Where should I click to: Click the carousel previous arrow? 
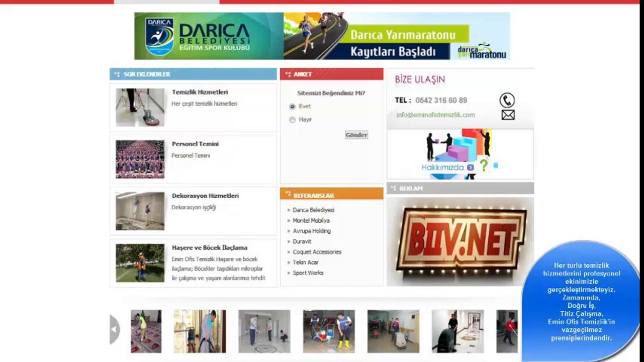tap(115, 329)
